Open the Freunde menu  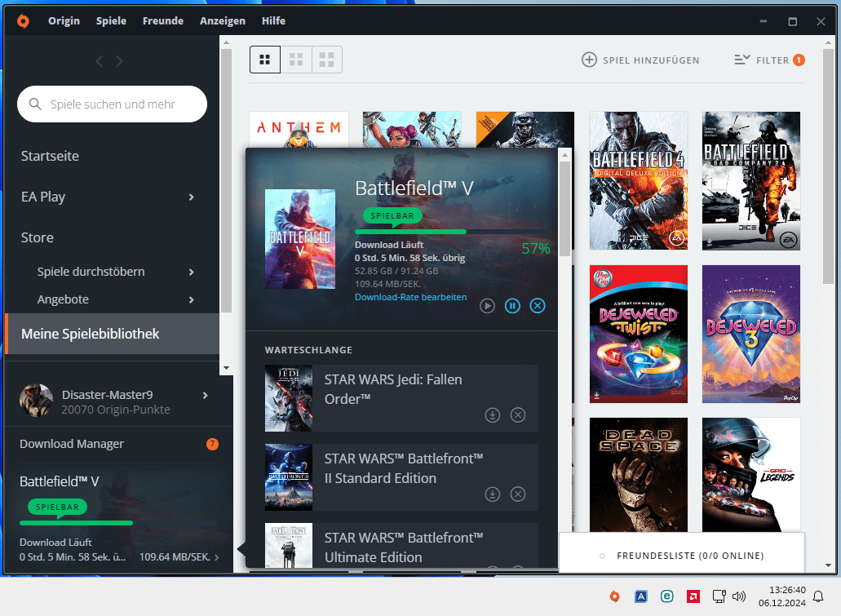pyautogui.click(x=163, y=21)
